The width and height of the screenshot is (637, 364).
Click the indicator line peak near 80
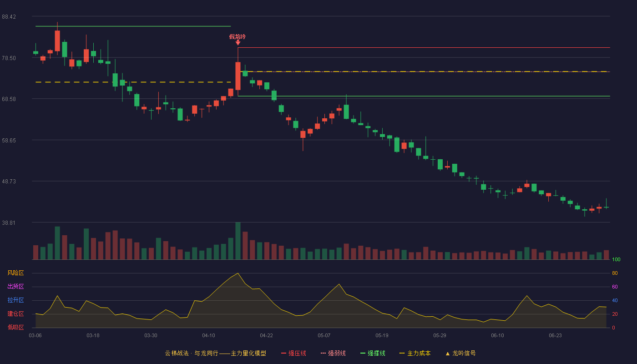238,273
